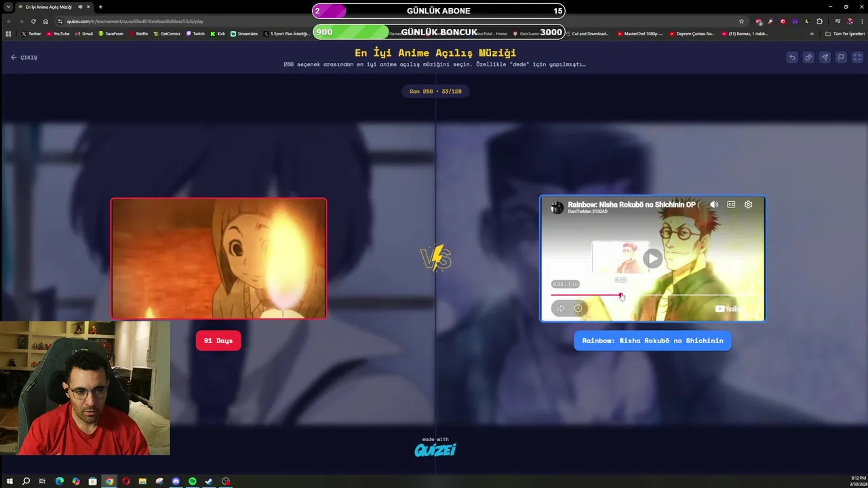
Task: Open the Streamlabs bookmark
Action: coord(244,34)
